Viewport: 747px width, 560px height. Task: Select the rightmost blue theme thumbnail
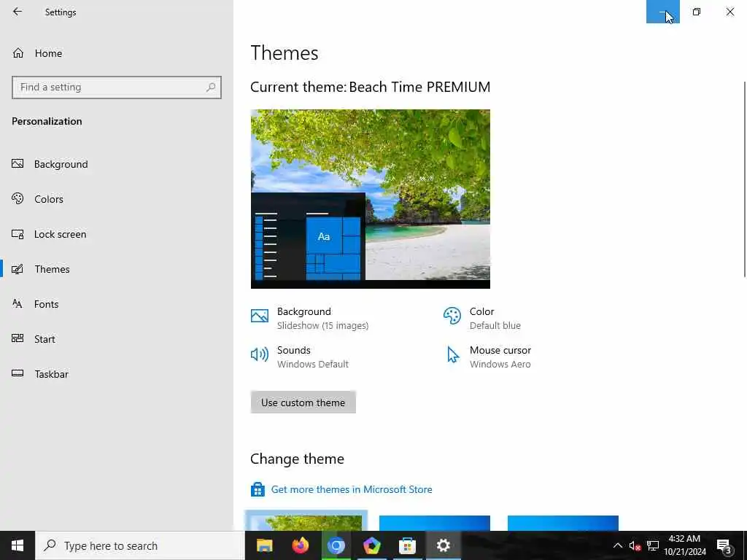coord(563,522)
